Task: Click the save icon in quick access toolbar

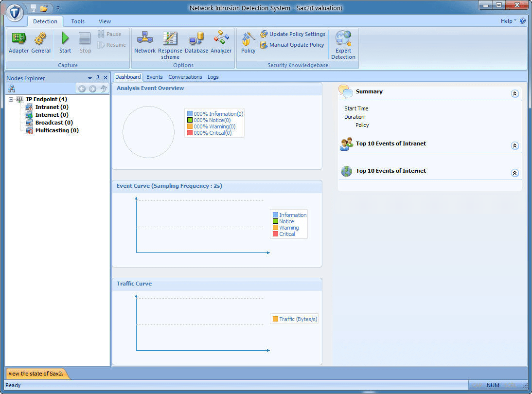Action: [33, 8]
